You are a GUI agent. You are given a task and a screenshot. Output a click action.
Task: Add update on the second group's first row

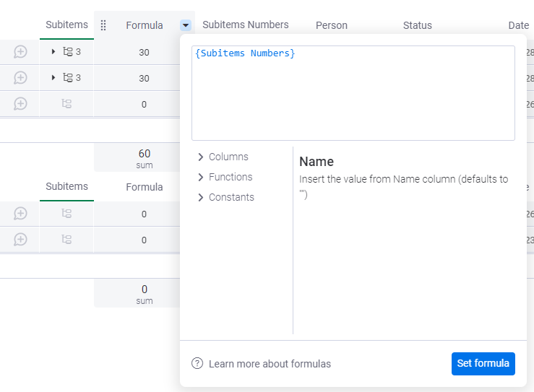(20, 214)
